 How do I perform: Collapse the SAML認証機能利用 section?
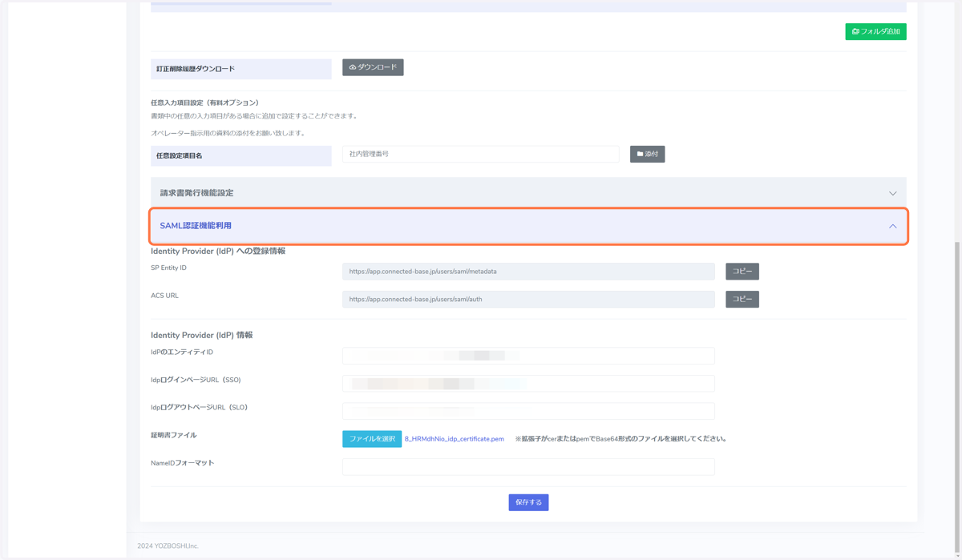[528, 226]
